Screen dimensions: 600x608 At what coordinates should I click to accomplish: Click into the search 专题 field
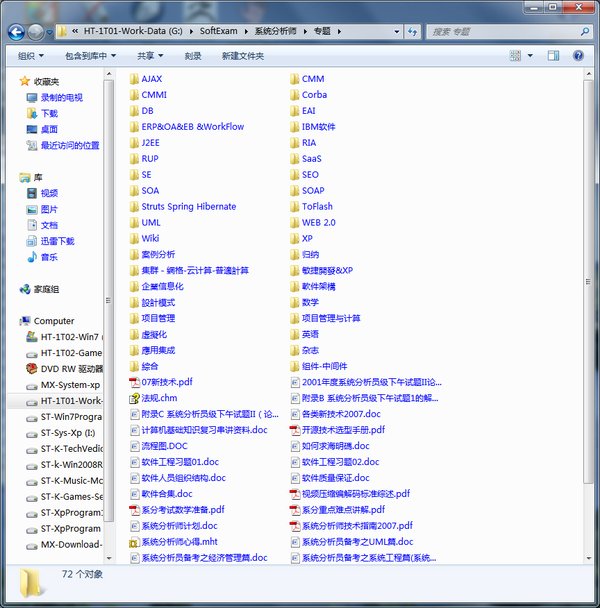503,32
